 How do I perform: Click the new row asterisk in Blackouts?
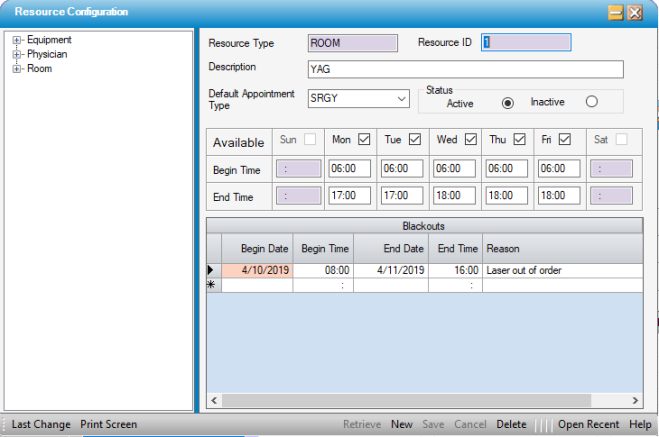click(x=211, y=285)
